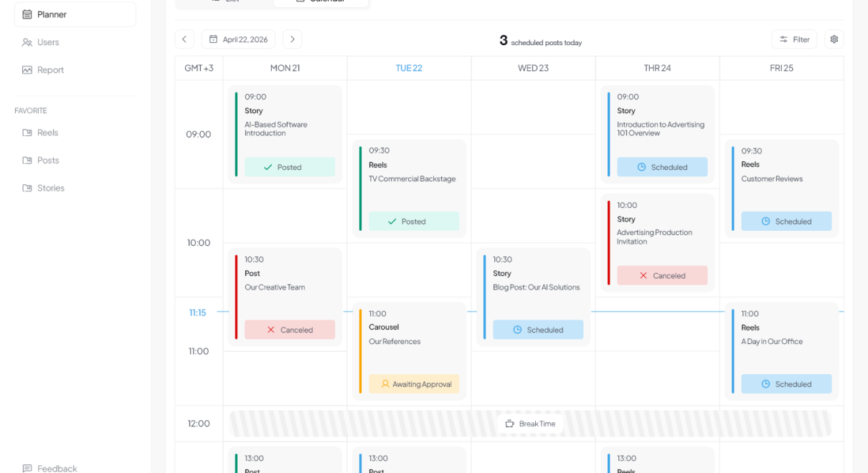Click the Users icon in sidebar
The height and width of the screenshot is (473, 868).
pyautogui.click(x=27, y=42)
